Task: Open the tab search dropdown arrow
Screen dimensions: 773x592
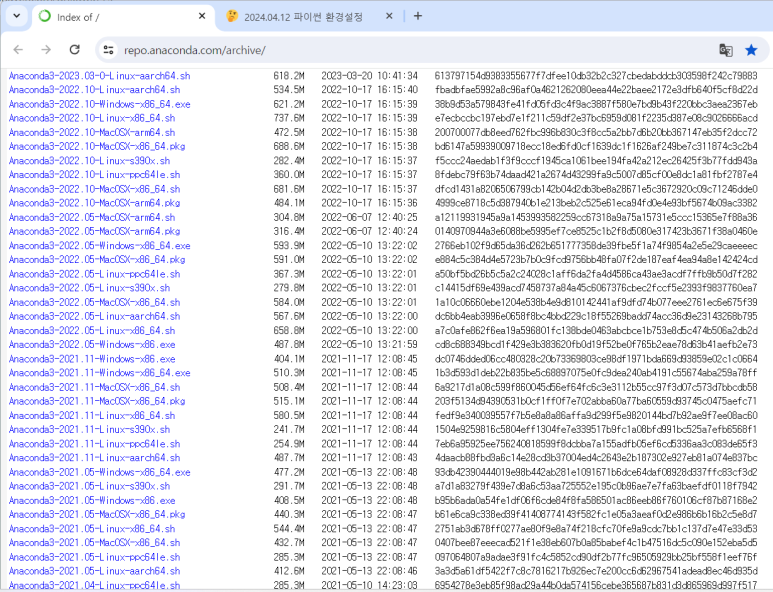Action: click(16, 16)
